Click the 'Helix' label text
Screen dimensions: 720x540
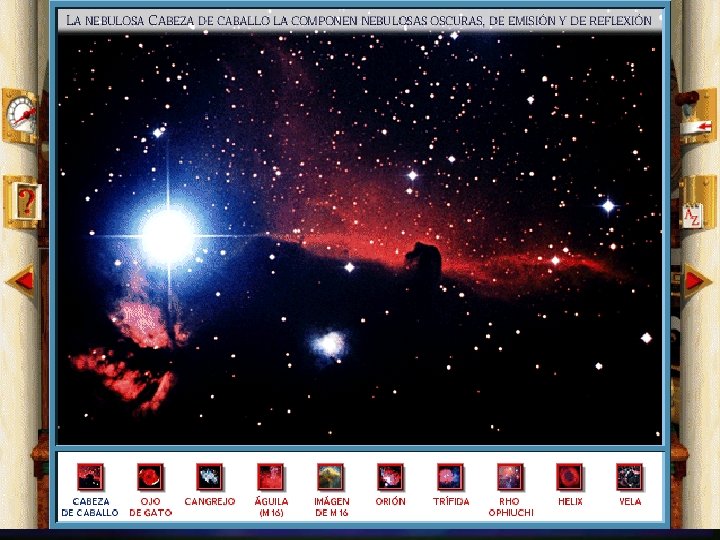coord(570,502)
